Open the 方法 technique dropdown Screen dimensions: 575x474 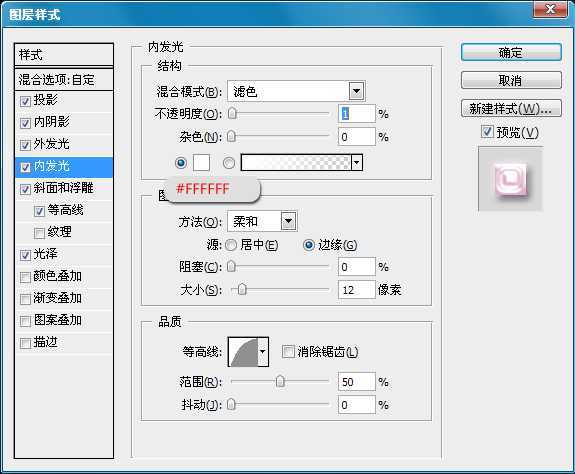tap(289, 221)
